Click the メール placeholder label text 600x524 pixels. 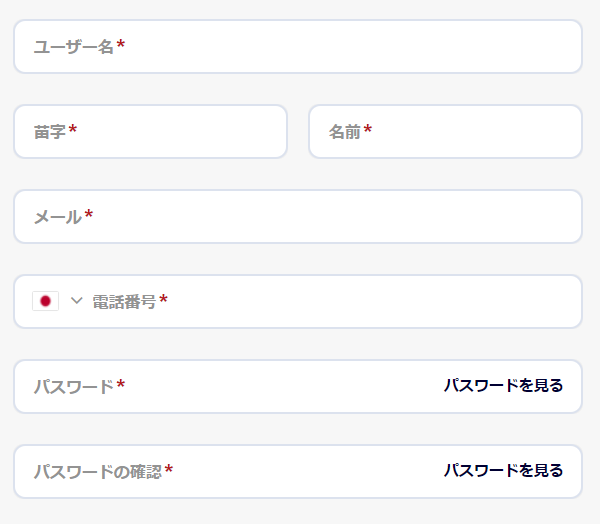pyautogui.click(x=58, y=217)
